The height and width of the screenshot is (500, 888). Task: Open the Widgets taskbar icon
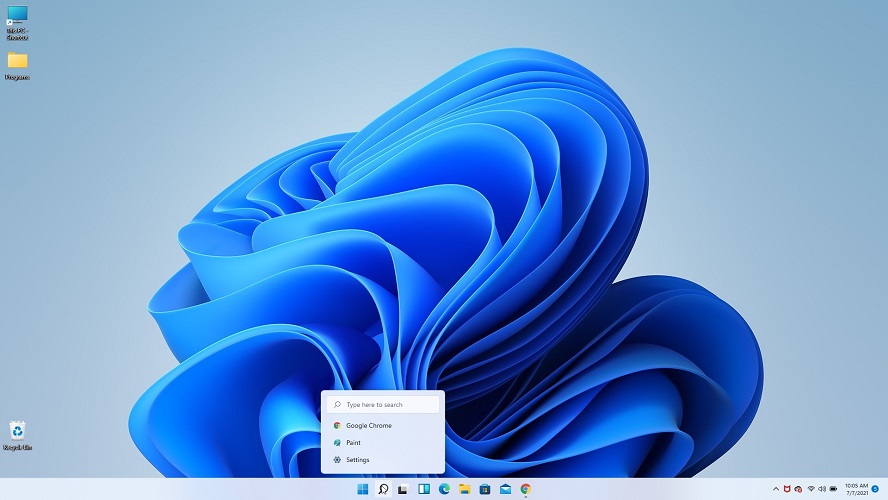(424, 489)
